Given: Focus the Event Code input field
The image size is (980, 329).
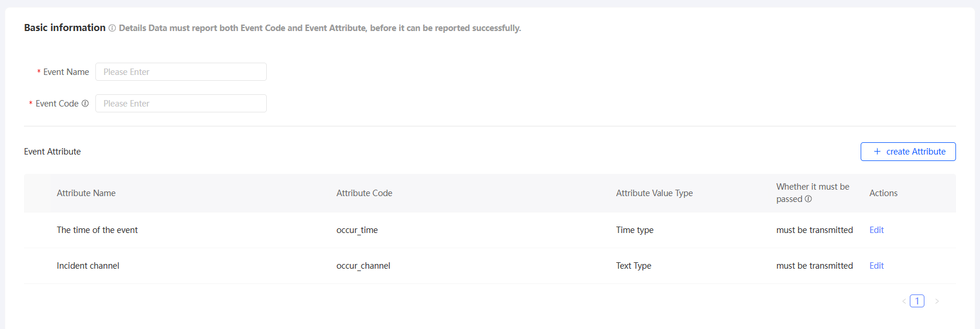Looking at the screenshot, I should 181,104.
